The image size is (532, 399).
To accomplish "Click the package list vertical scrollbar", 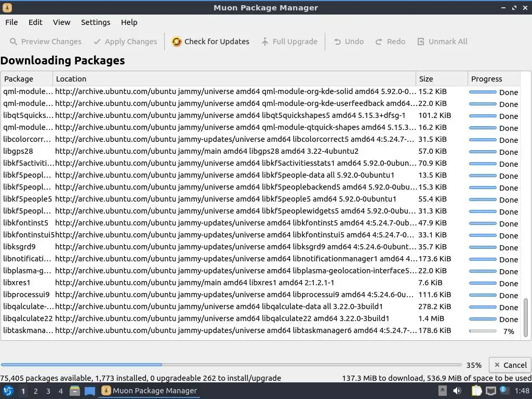I will tap(526, 317).
